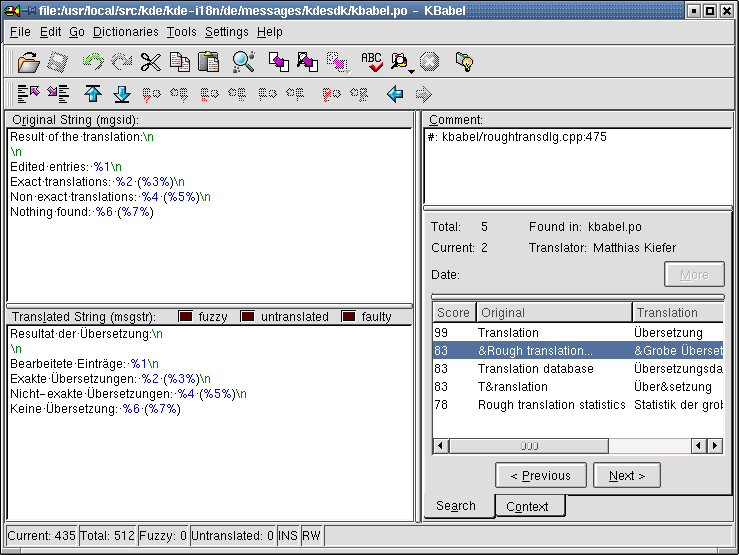
Task: Select the result row 'Translation' scored 99
Action: click(578, 333)
